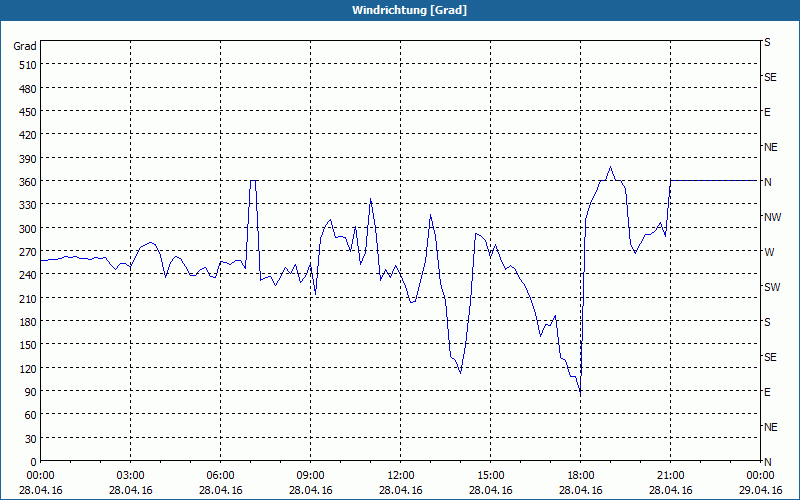
Task: Click the 28.04.16 date under 12:00
Action: click(401, 490)
